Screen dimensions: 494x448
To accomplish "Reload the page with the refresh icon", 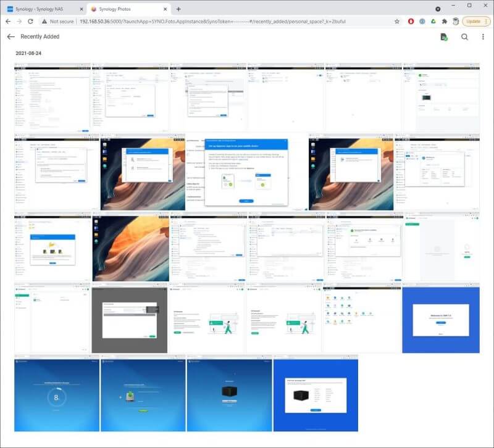I will coord(30,21).
